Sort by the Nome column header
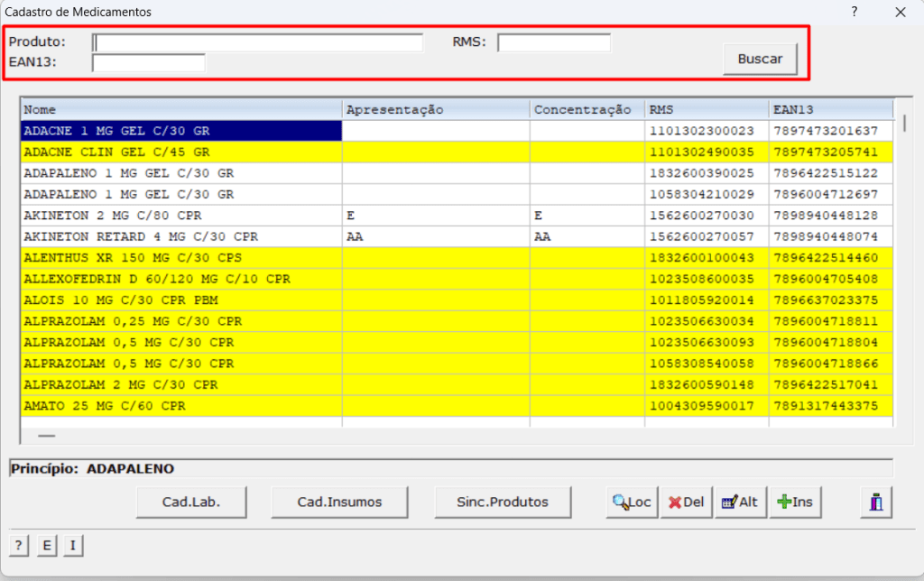 tap(180, 109)
